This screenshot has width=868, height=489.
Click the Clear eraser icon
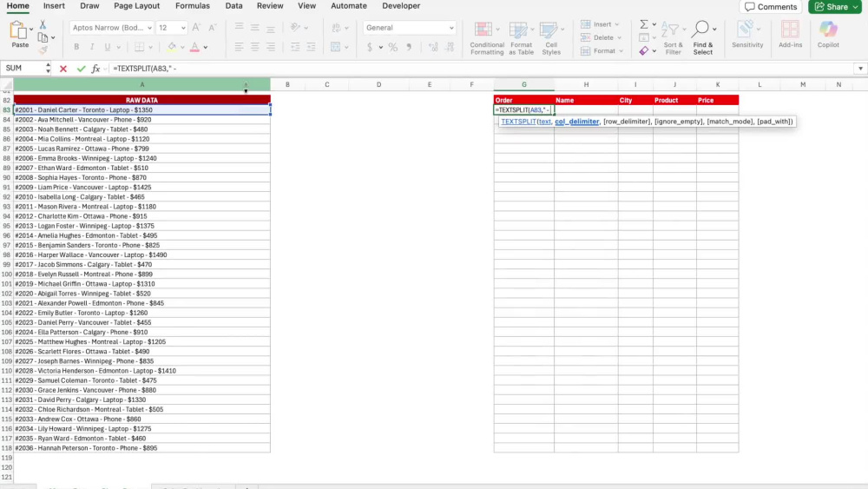[644, 51]
